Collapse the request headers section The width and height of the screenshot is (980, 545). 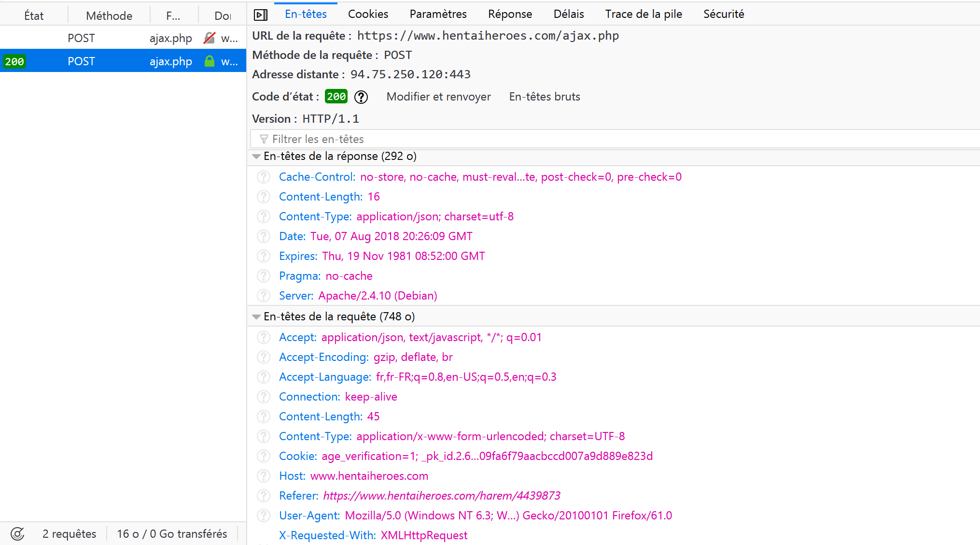pyautogui.click(x=256, y=317)
